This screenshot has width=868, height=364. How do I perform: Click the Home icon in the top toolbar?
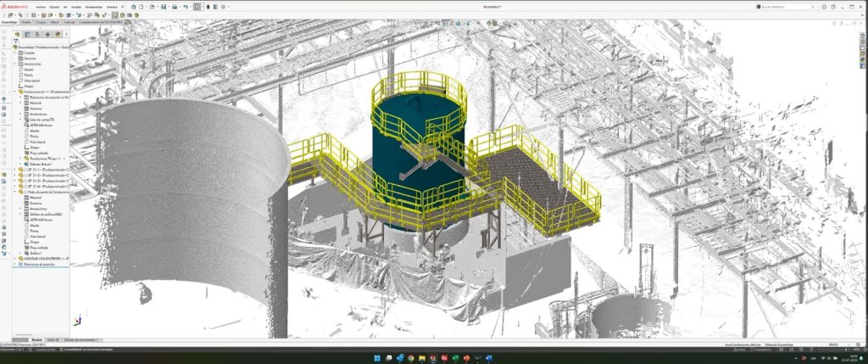click(x=135, y=7)
